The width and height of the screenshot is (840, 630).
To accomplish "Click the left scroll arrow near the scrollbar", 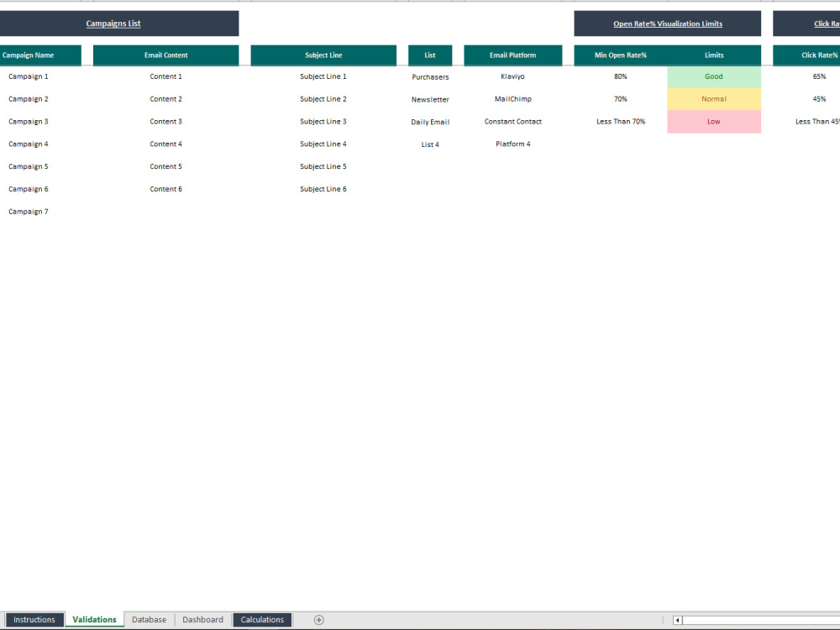I will (676, 619).
